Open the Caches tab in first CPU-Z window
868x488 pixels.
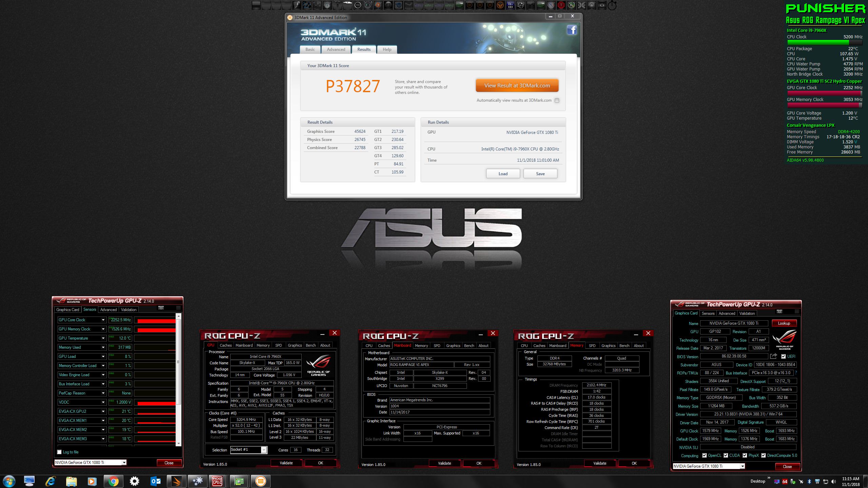point(225,345)
